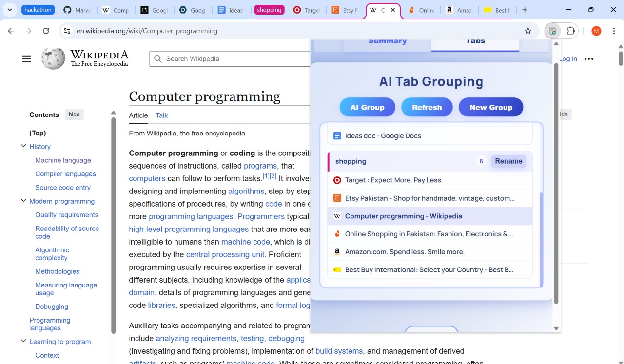The height and width of the screenshot is (364, 624).
Task: Click the shopping group header name
Action: tap(351, 161)
